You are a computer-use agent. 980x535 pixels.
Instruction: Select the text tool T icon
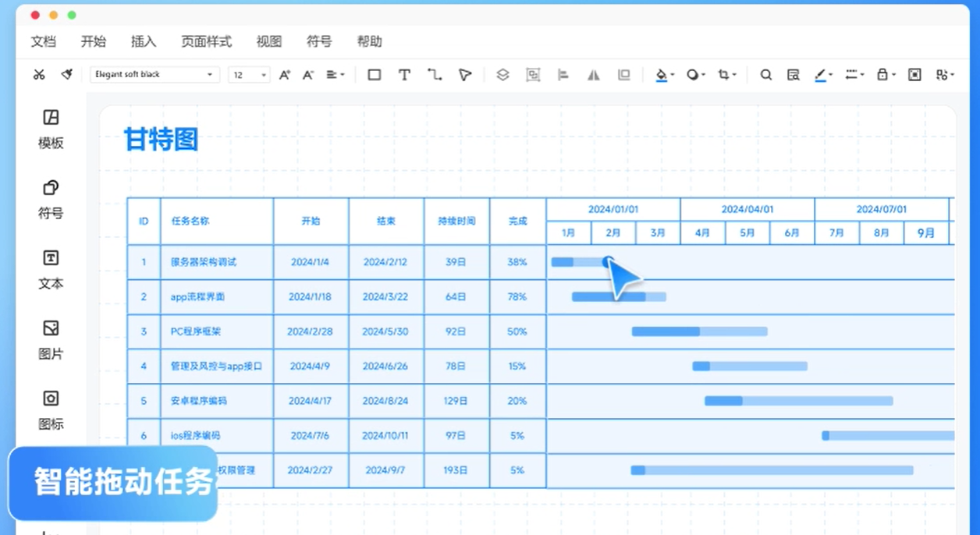(404, 75)
